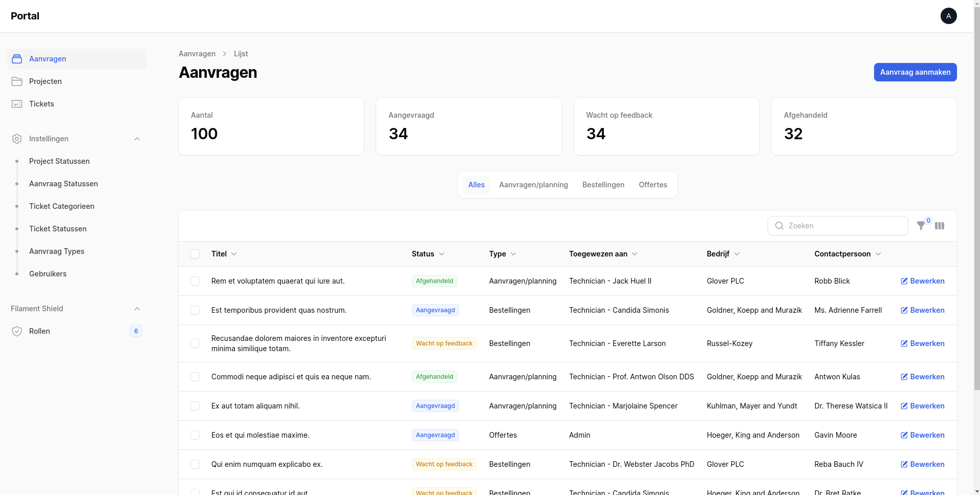Open Project Statussen settings
The width and height of the screenshot is (980, 495).
point(76,161)
